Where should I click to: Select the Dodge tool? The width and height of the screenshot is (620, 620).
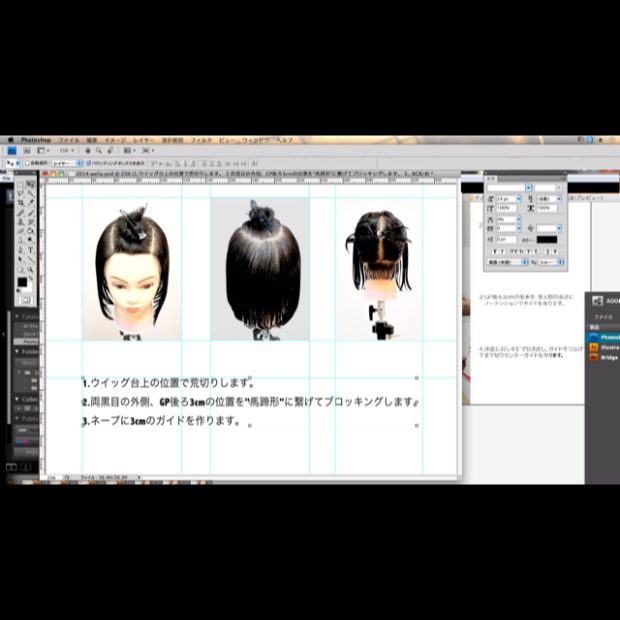[30, 240]
